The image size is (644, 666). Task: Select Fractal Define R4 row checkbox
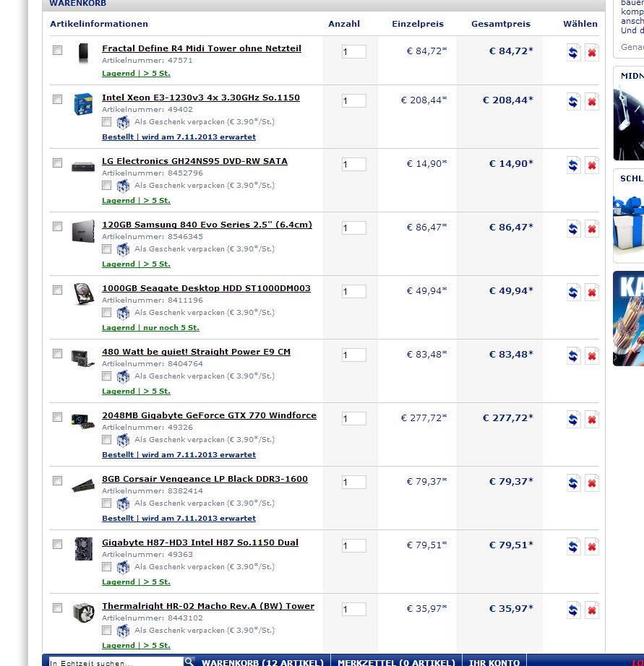[57, 50]
